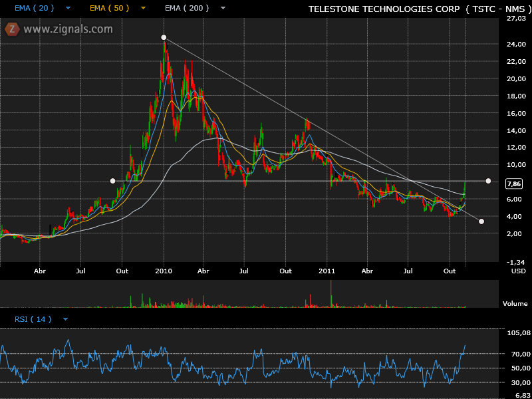Open the EMA (20) dropdown arrow
The image size is (532, 399).
(68, 8)
